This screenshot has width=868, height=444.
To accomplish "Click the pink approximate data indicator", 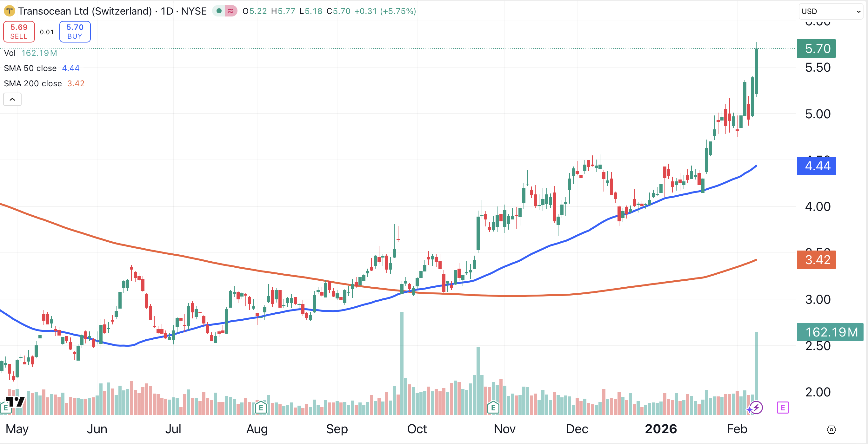I will pos(231,11).
